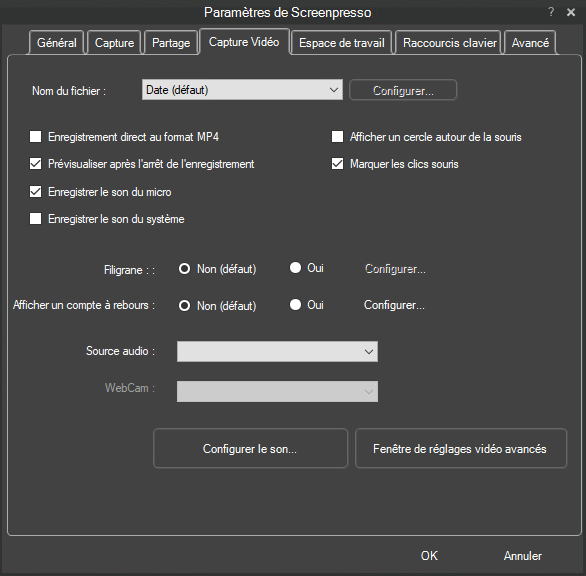Image resolution: width=586 pixels, height=576 pixels.
Task: Go to the Partage tab
Action: tap(171, 43)
